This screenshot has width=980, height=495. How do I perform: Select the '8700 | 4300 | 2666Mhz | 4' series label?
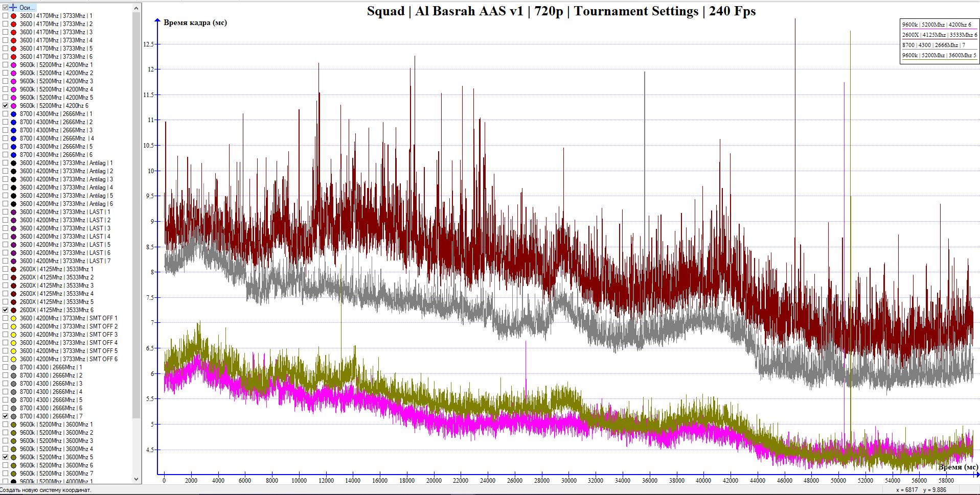click(x=51, y=392)
